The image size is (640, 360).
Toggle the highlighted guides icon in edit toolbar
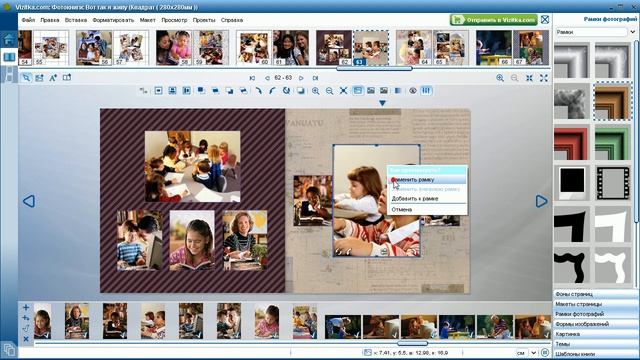(x=426, y=91)
